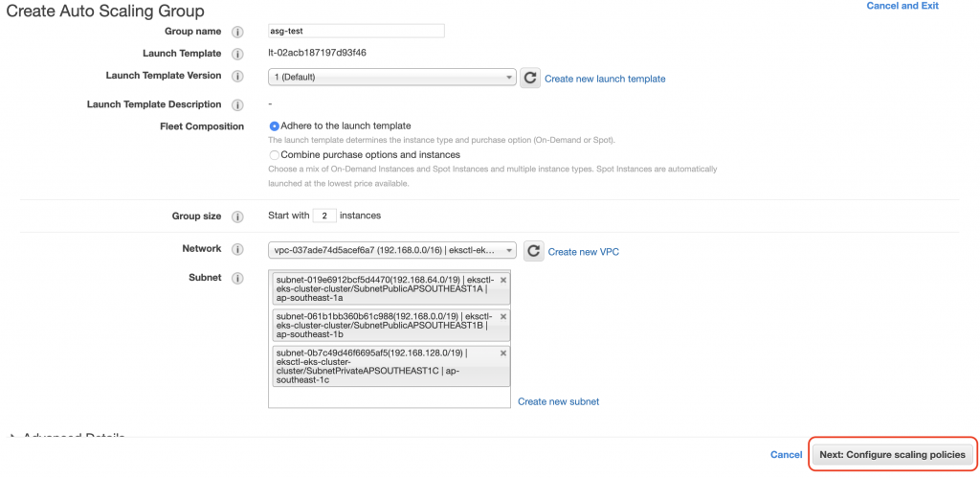Viewport: 980px width, 478px height.
Task: Click info icon next to Subnet label
Action: [x=237, y=278]
